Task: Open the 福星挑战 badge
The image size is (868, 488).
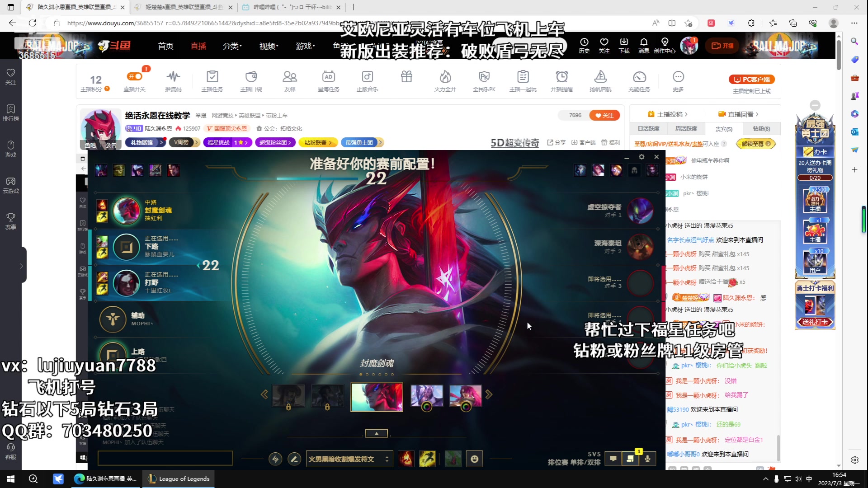Action: (228, 142)
